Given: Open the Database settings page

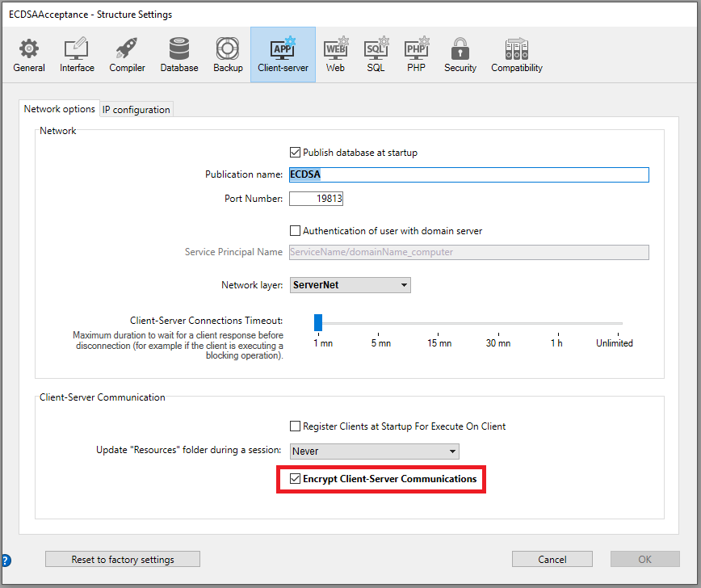Looking at the screenshot, I should [x=179, y=55].
